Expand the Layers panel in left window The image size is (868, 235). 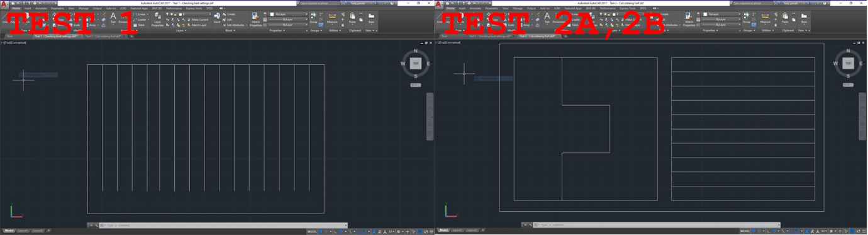click(x=181, y=30)
